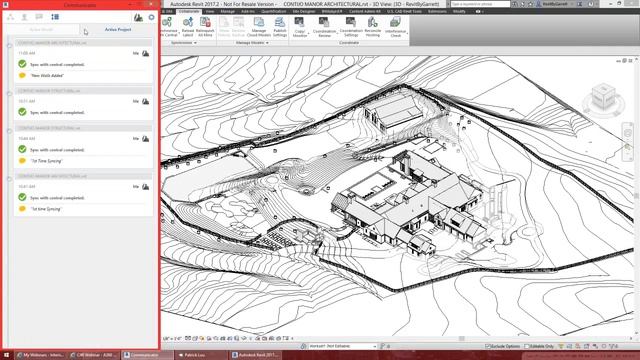640x360 pixels.
Task: Open the Quantification ribbon tab
Action: click(x=273, y=11)
